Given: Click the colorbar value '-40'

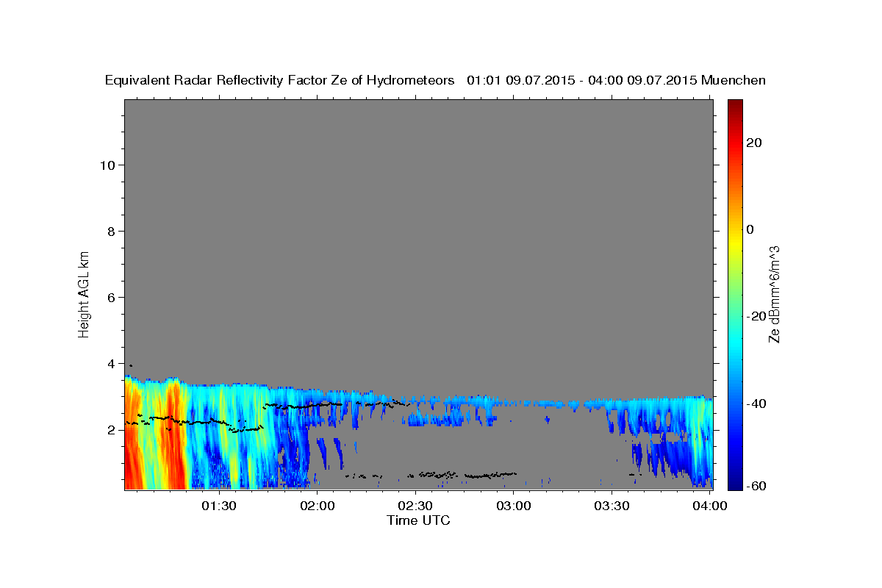Looking at the screenshot, I should click(757, 403).
